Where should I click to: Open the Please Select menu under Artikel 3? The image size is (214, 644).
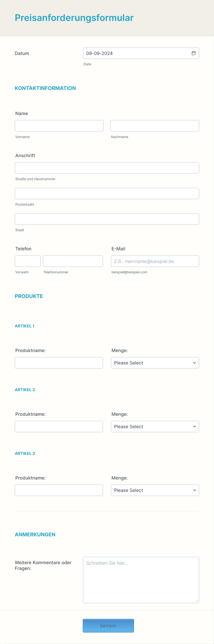pos(155,490)
